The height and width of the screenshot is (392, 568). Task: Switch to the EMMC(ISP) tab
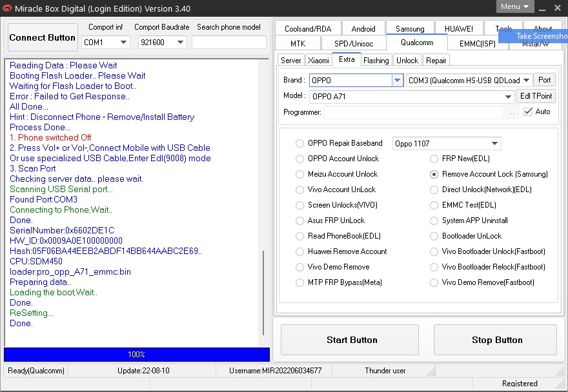pyautogui.click(x=478, y=44)
